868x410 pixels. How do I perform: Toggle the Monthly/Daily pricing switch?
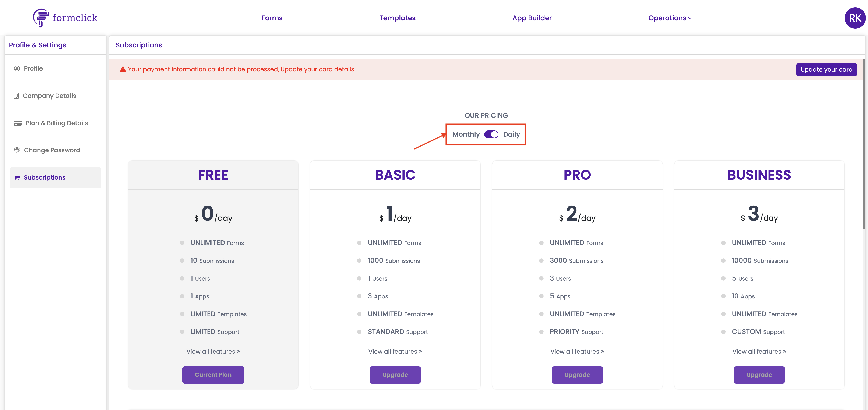click(491, 134)
